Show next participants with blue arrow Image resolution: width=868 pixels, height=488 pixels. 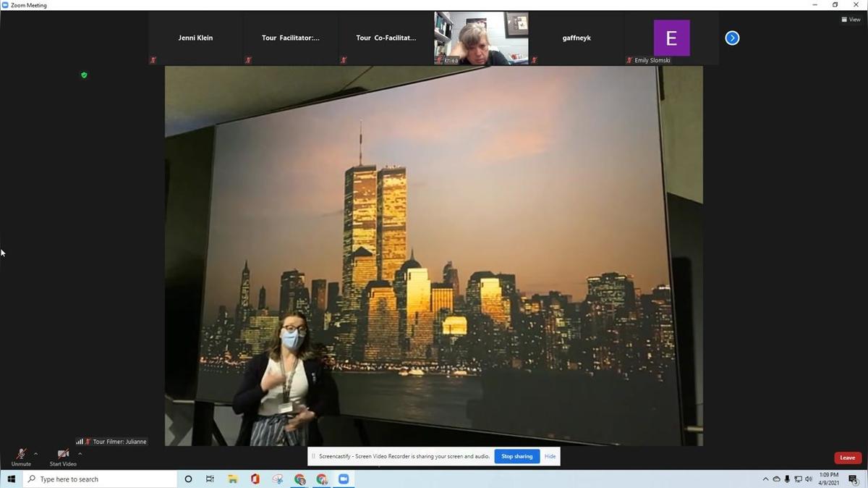pyautogui.click(x=732, y=38)
